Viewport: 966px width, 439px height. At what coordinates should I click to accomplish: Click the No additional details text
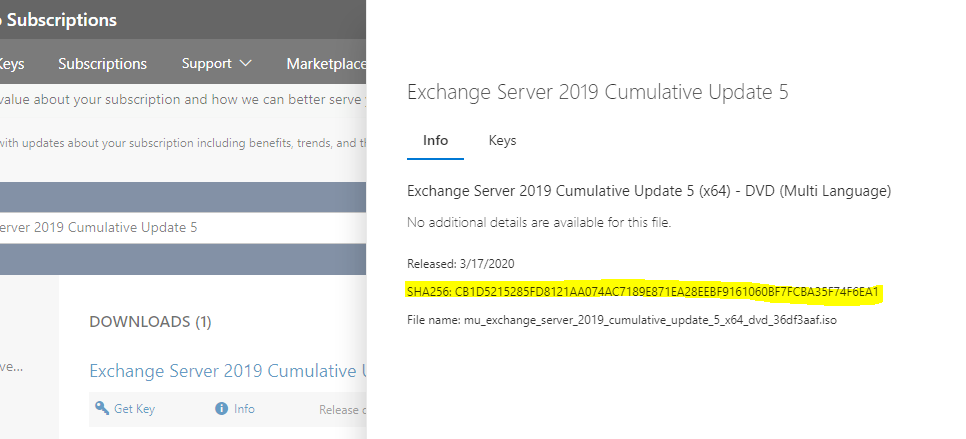tap(539, 222)
